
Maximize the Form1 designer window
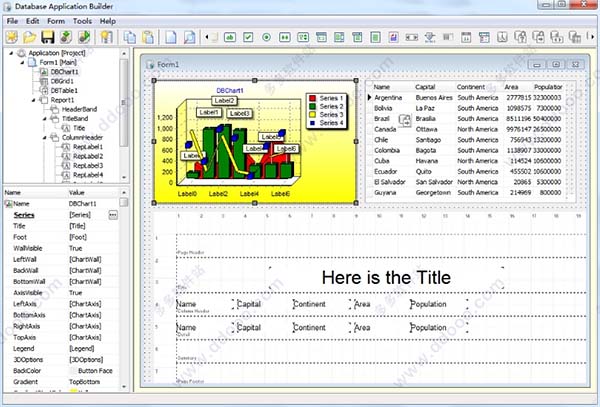pyautogui.click(x=556, y=64)
